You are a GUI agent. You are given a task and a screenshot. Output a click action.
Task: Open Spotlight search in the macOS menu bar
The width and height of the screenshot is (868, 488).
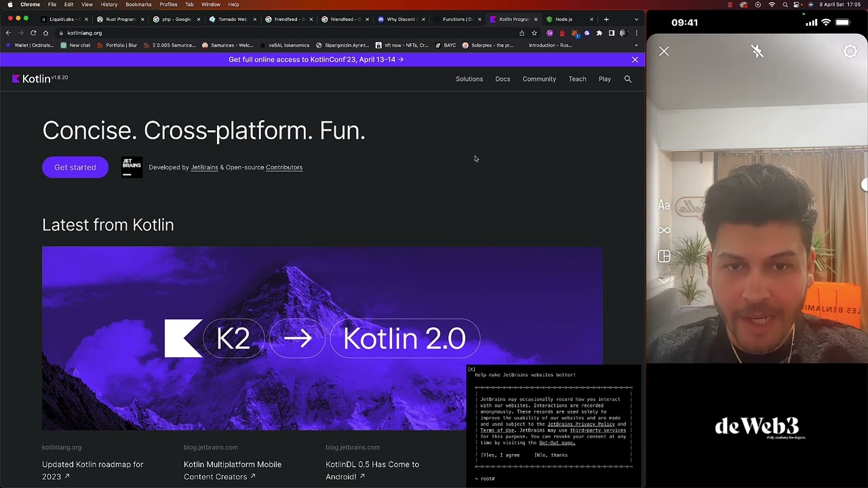point(785,4)
